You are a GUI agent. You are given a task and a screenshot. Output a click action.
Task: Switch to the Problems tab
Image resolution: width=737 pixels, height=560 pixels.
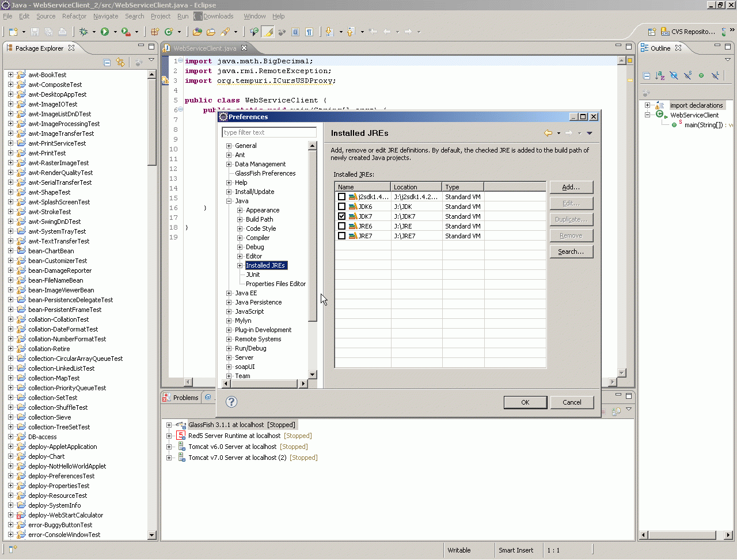click(185, 398)
